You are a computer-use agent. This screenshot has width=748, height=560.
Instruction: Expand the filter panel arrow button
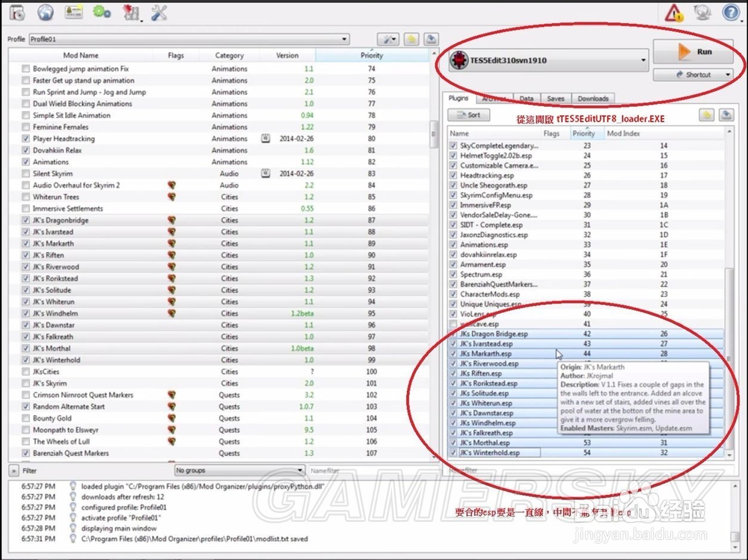[x=13, y=471]
